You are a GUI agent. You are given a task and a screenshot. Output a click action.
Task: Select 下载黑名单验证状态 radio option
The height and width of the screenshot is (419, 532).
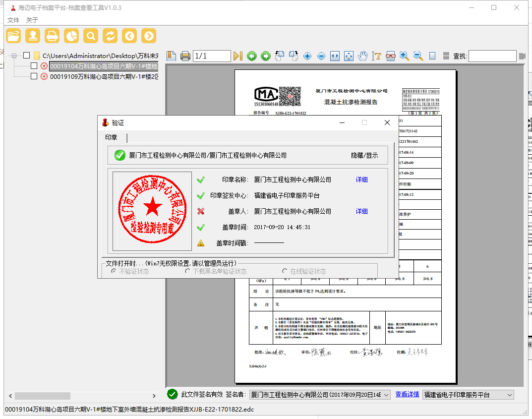(187, 271)
